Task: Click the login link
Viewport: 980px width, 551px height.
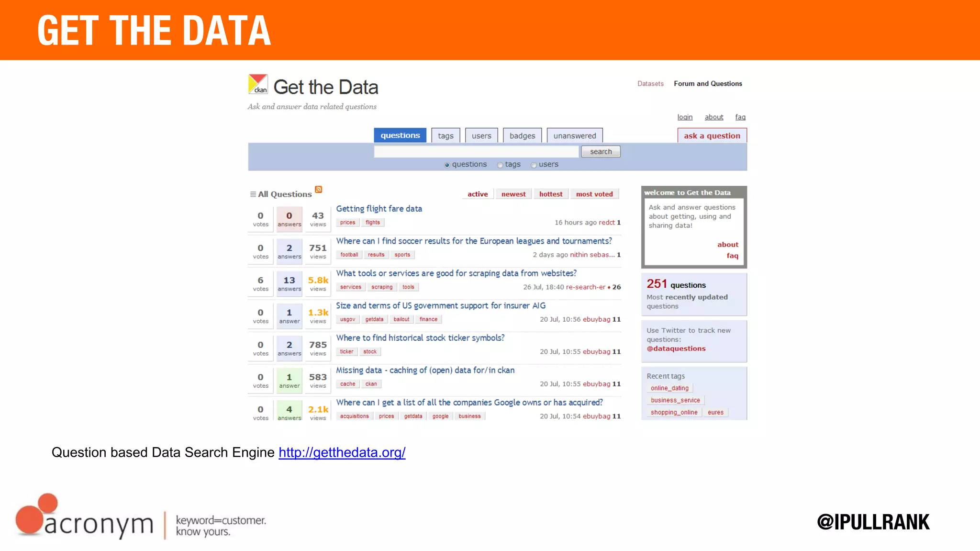Action: pyautogui.click(x=685, y=117)
